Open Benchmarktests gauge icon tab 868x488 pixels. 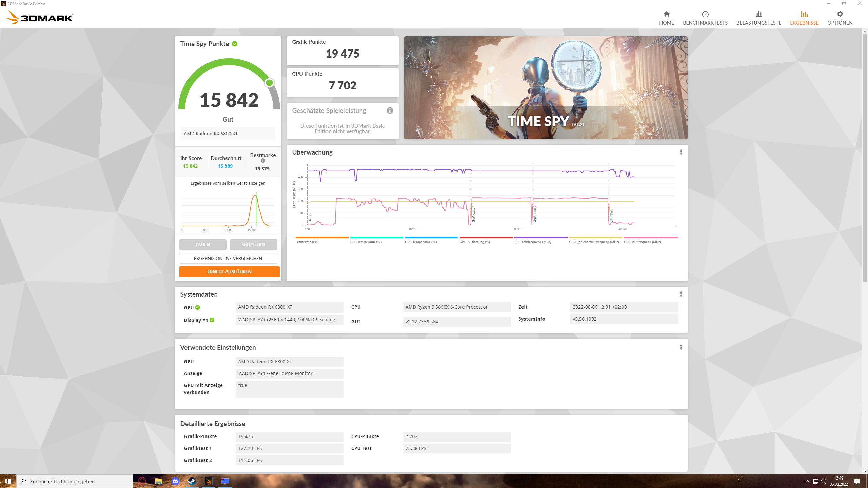tap(705, 14)
